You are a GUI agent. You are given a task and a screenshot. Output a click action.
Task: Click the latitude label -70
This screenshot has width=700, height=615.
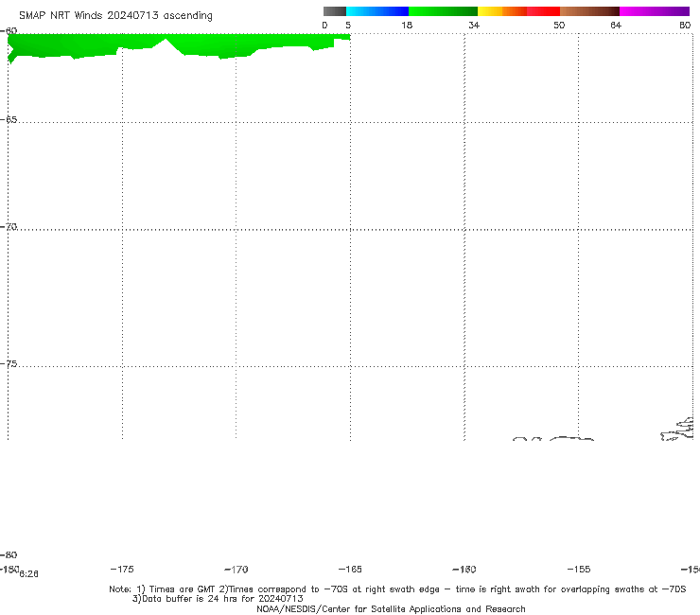click(9, 226)
